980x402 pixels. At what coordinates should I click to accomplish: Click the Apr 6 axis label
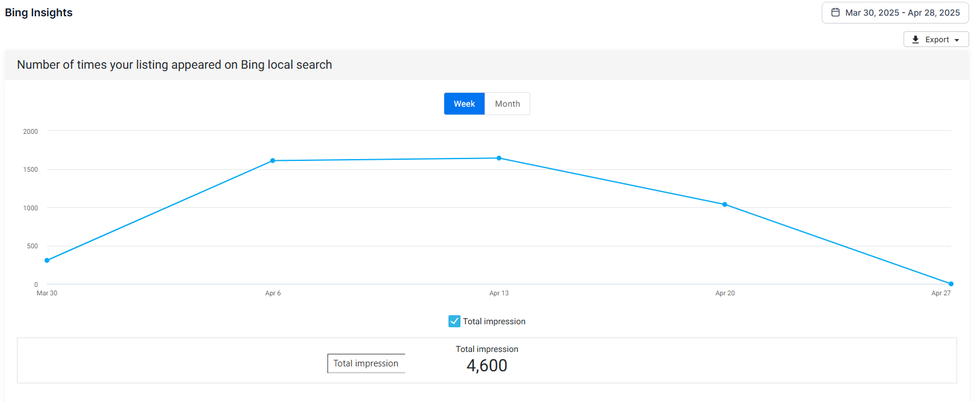click(x=273, y=293)
